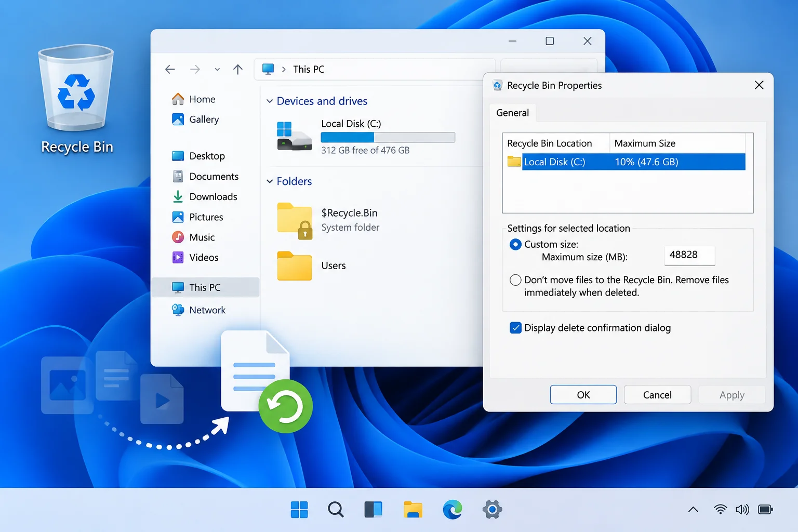
Task: Click the Downloads arrow icon
Action: (178, 197)
